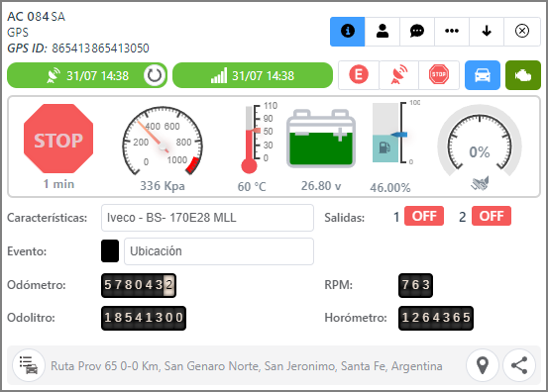Click the 336 Kpa pressure gauge

tap(163, 141)
